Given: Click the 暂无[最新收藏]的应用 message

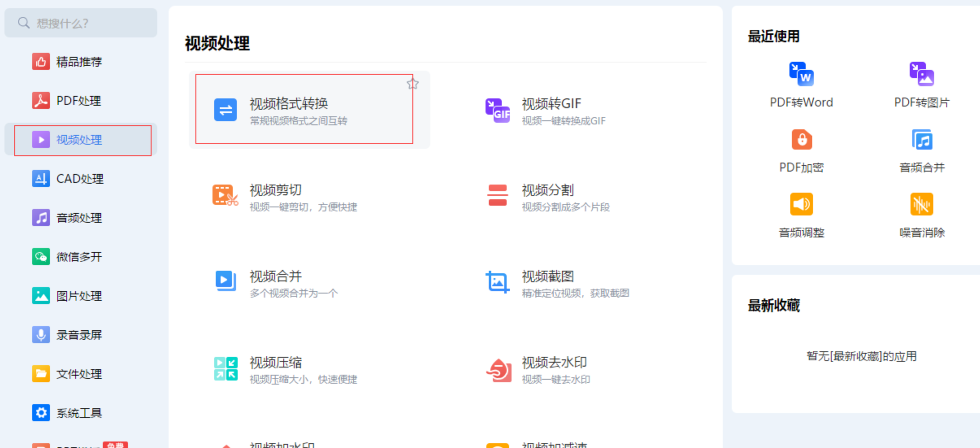Looking at the screenshot, I should pyautogui.click(x=861, y=356).
